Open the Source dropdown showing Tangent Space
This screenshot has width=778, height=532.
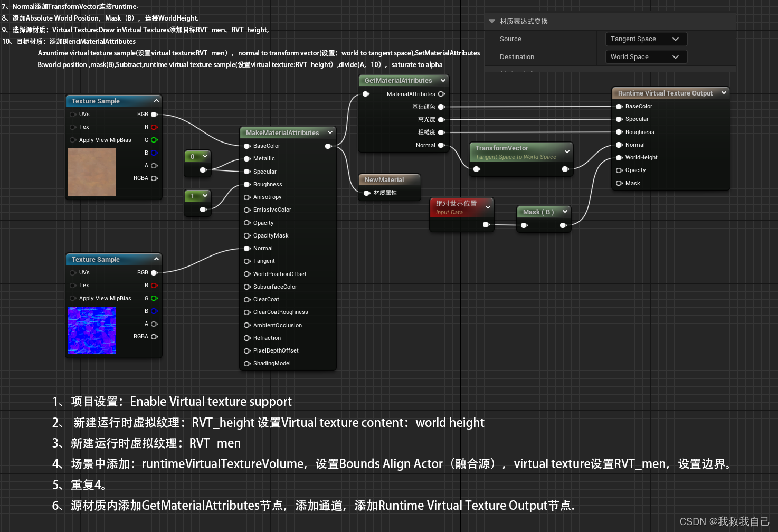pos(646,39)
